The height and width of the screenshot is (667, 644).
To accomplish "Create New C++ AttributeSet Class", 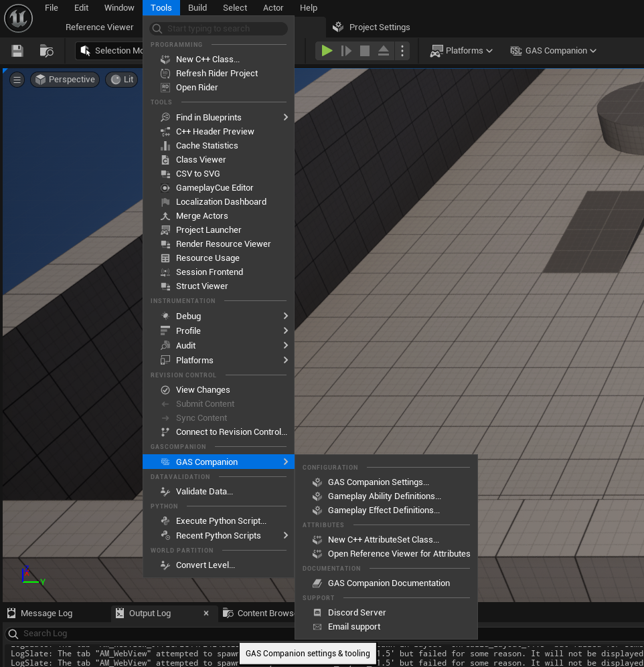I will click(x=386, y=539).
